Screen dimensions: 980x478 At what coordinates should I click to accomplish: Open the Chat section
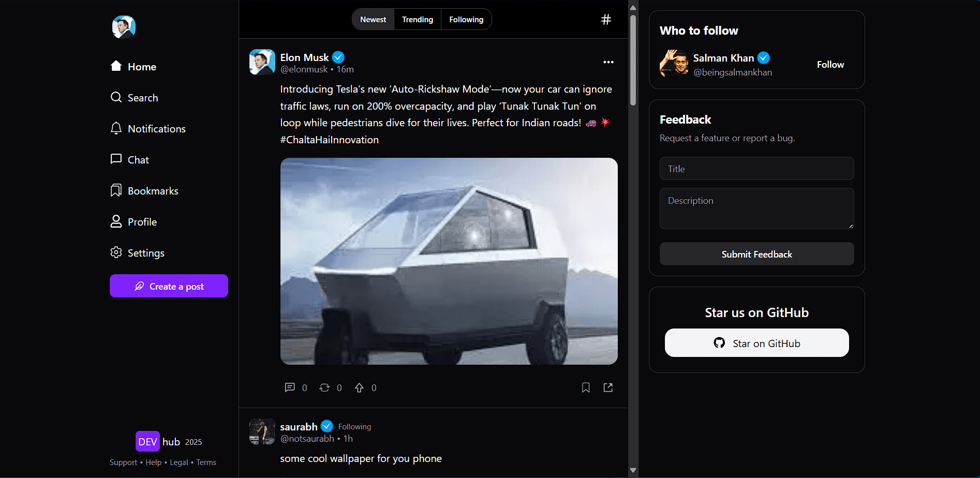tap(138, 159)
